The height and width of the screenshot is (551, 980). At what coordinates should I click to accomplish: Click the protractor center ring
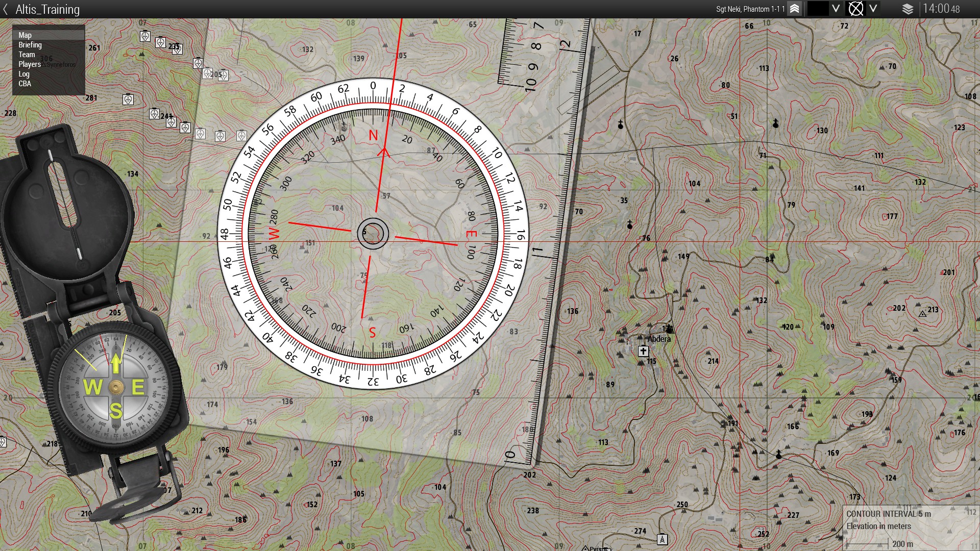373,234
